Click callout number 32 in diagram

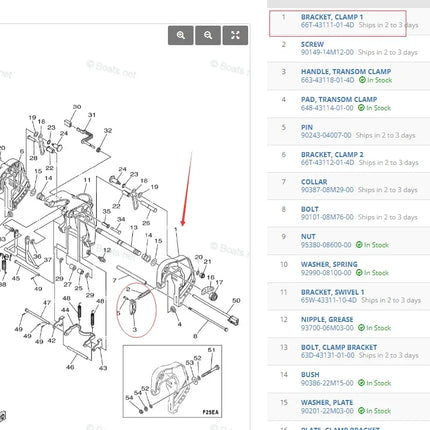108,130
